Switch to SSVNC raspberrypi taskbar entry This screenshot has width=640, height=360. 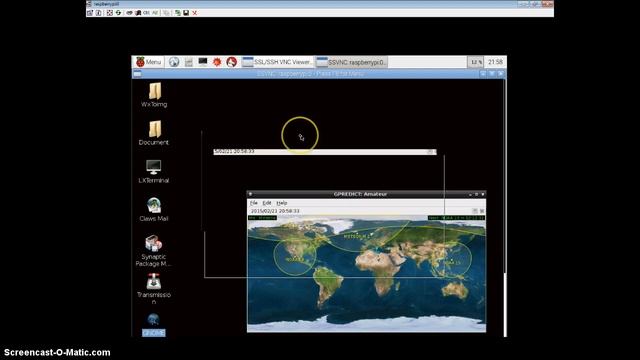[351, 62]
